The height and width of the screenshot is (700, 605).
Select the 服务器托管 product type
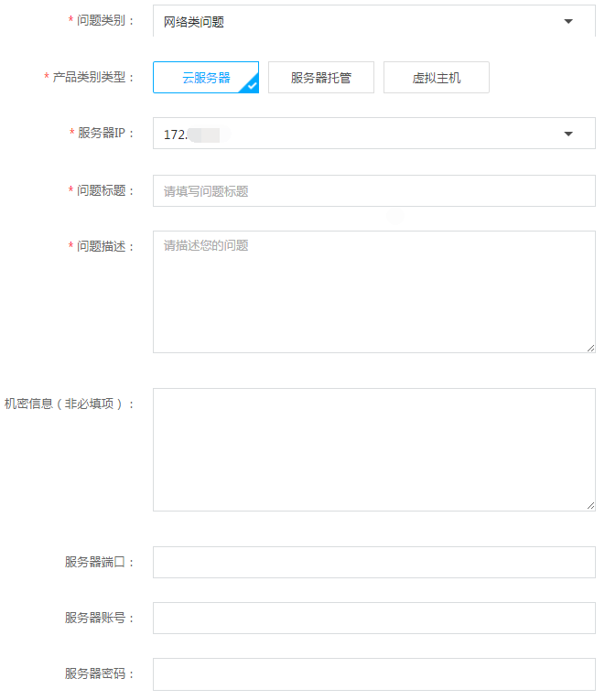pyautogui.click(x=321, y=78)
